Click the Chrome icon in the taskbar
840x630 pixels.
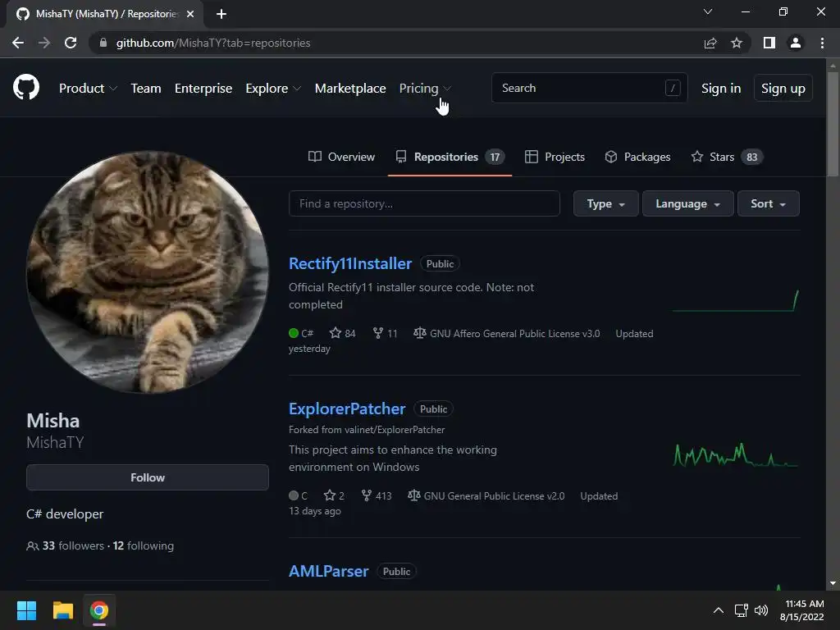(x=99, y=610)
